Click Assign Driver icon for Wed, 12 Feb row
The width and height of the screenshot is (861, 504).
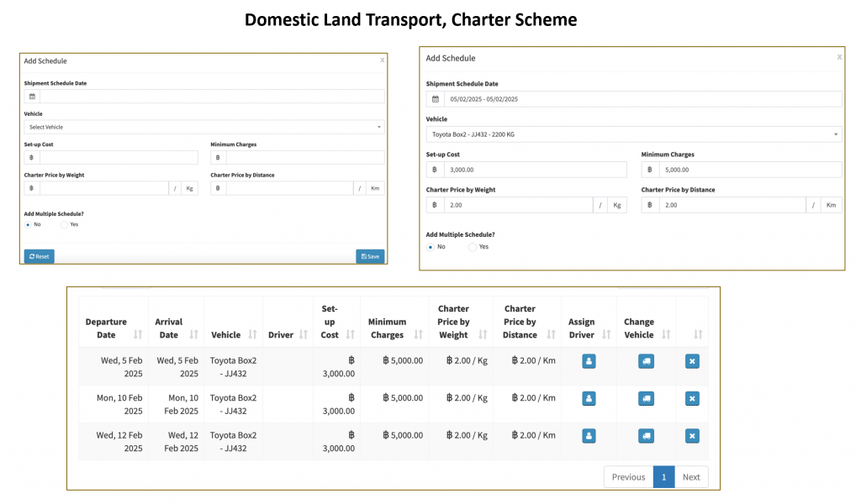589,436
